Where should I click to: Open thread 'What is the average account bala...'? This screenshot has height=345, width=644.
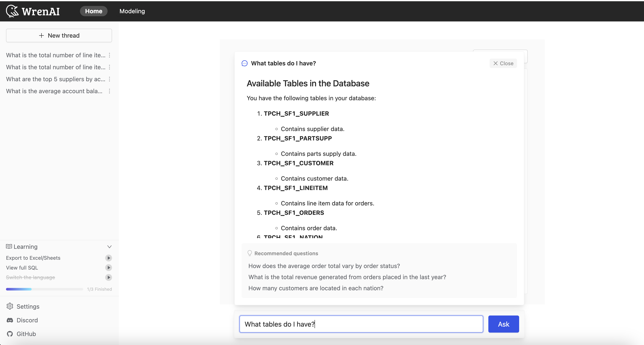point(54,91)
